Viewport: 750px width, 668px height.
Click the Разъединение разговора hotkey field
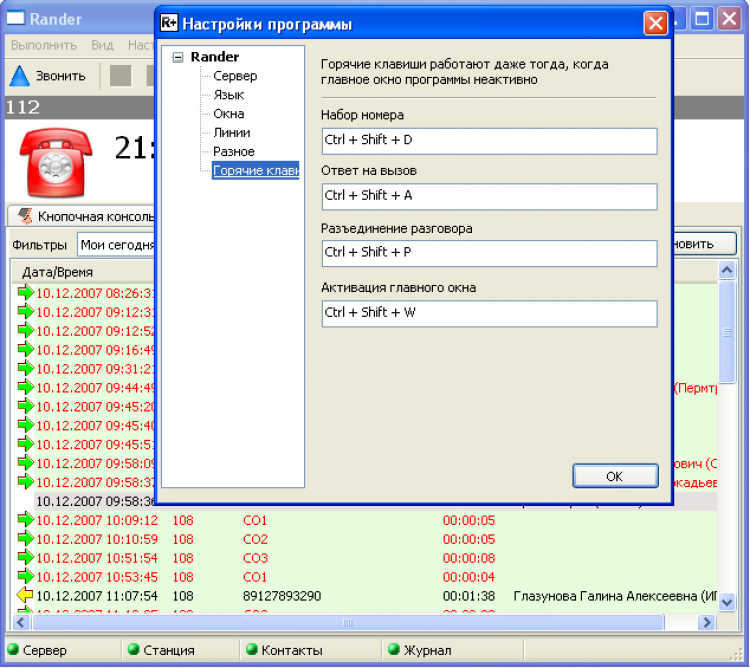coord(489,253)
